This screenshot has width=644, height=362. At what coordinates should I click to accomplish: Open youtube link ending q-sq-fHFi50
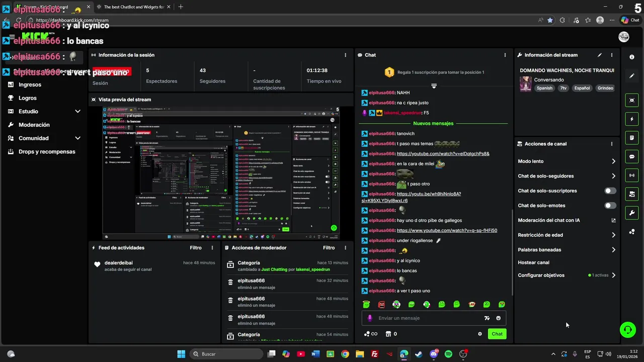click(x=447, y=231)
